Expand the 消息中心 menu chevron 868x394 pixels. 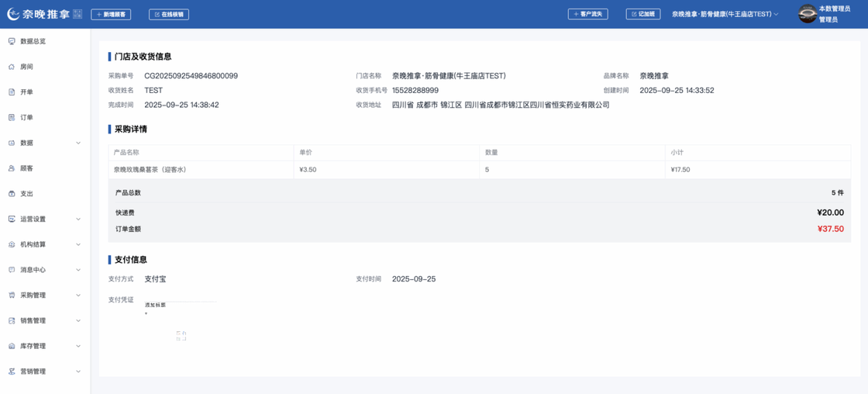tap(78, 270)
